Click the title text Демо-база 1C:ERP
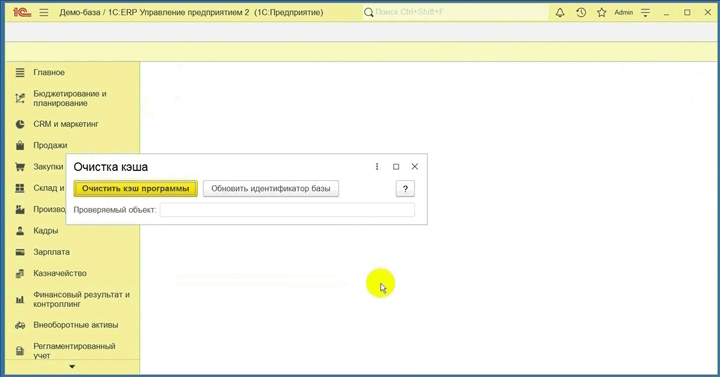The height and width of the screenshot is (377, 720). click(x=191, y=12)
